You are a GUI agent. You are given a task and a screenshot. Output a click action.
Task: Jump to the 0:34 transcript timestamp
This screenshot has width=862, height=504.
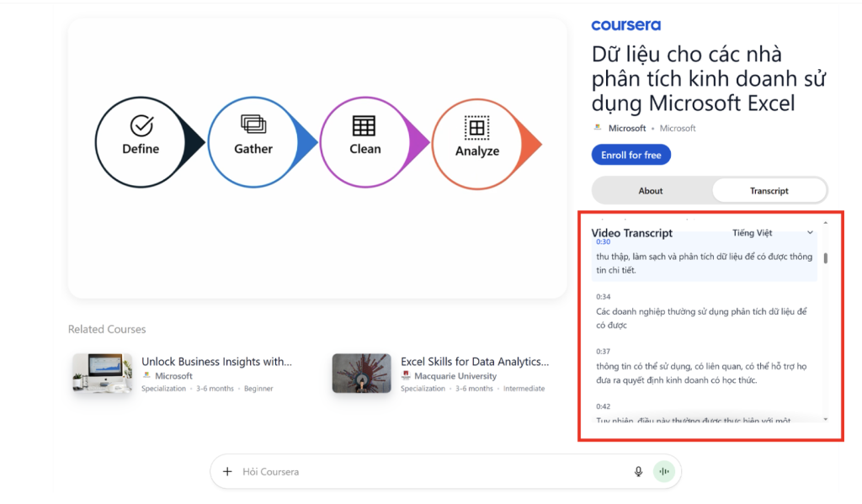coord(603,297)
